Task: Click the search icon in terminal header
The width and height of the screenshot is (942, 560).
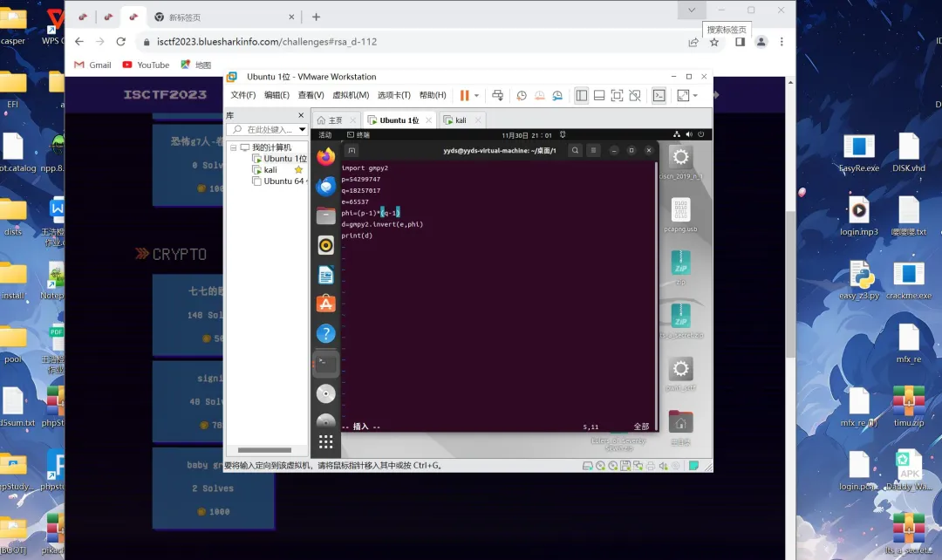Action: point(575,150)
